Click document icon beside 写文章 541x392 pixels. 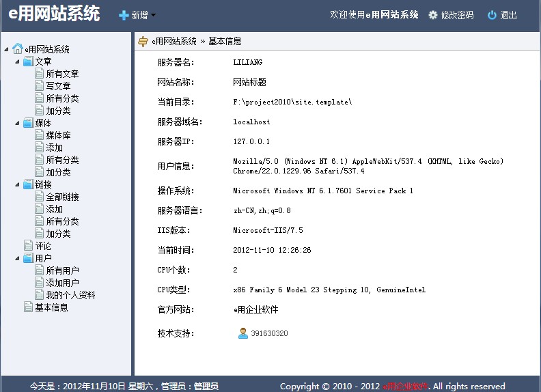[x=40, y=85]
